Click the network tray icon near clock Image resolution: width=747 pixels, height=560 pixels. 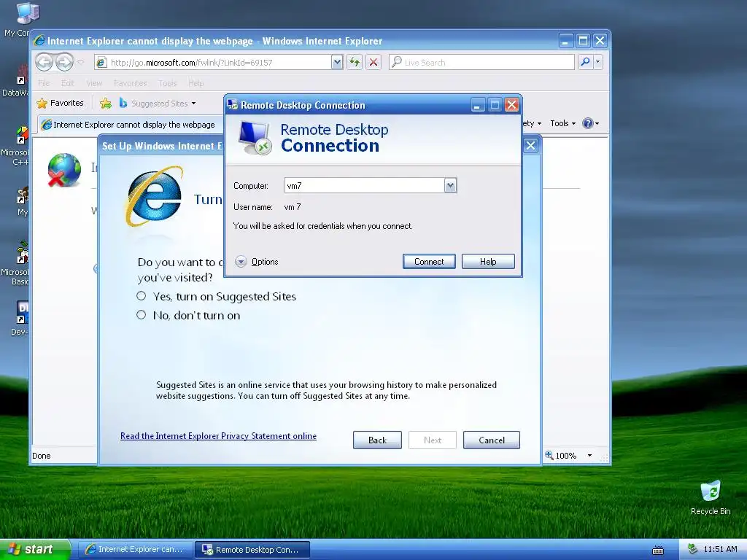coord(692,550)
